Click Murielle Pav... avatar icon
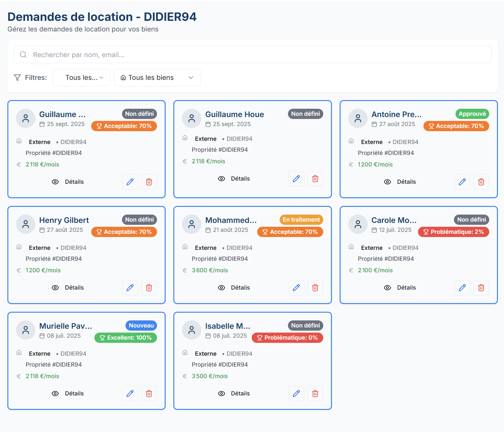The image size is (504, 432). coord(26,330)
